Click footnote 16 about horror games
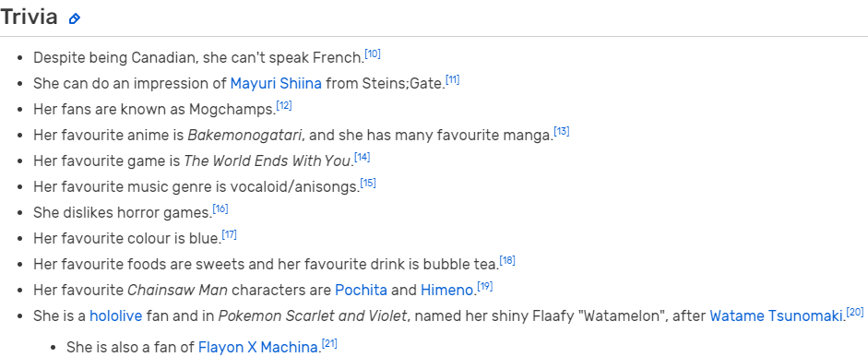This screenshot has height=357, width=868. [220, 208]
